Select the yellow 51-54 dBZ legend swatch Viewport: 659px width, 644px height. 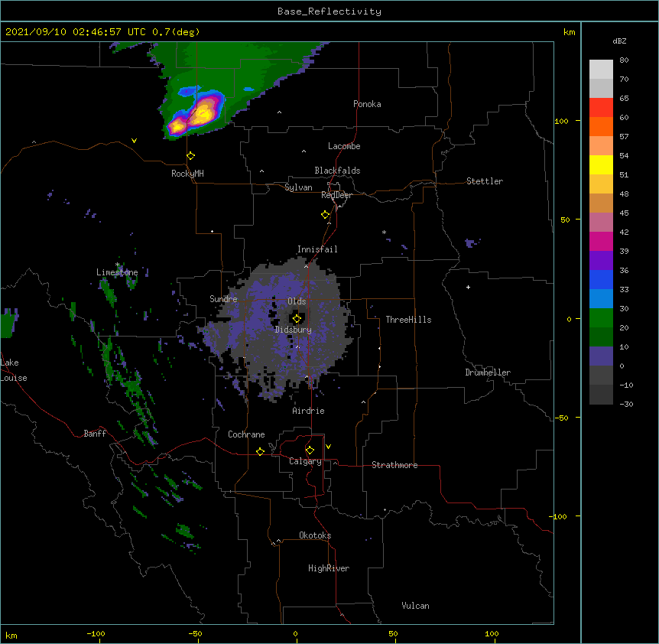click(x=601, y=164)
